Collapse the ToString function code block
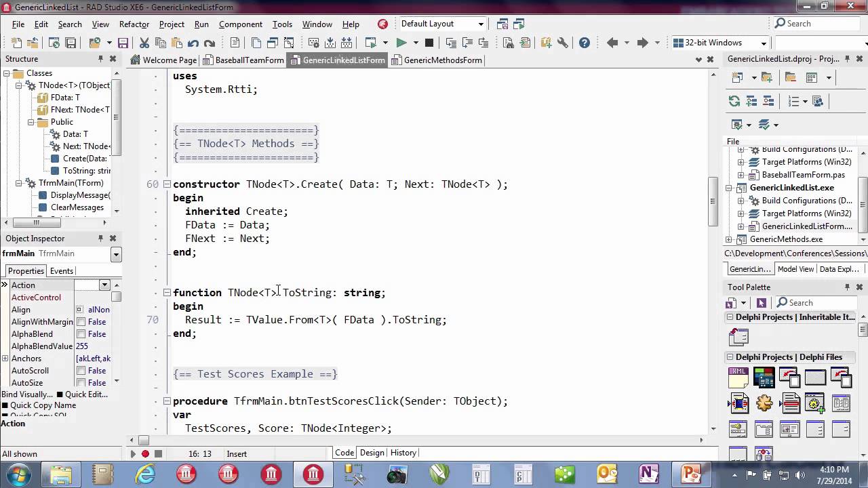The image size is (868, 488). pyautogui.click(x=167, y=293)
